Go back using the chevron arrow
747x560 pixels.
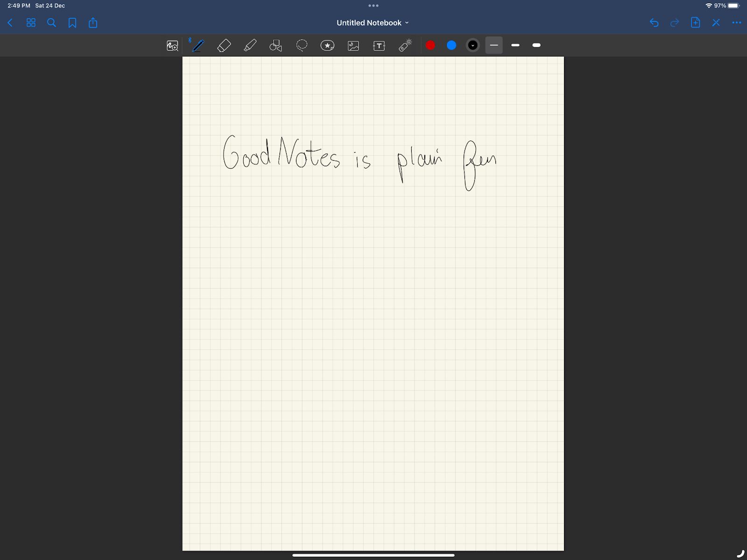[x=10, y=23]
